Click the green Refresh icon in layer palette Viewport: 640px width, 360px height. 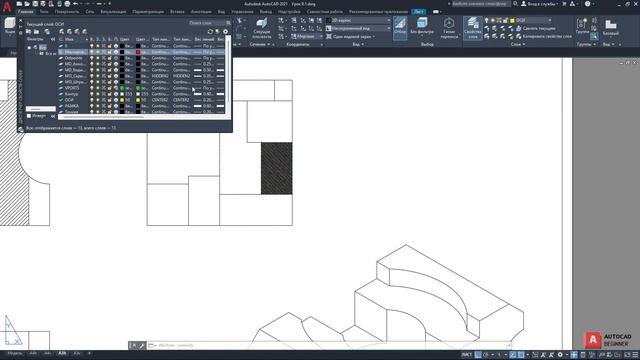tap(210, 31)
